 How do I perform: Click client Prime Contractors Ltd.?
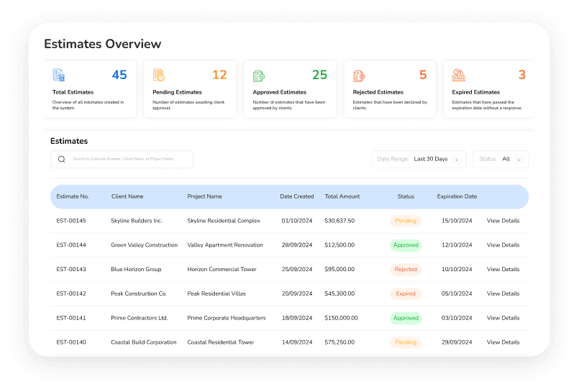click(140, 318)
